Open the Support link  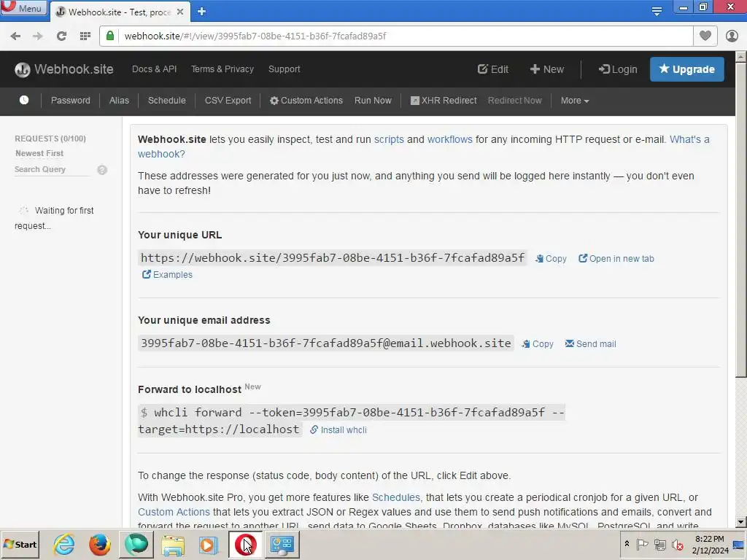point(285,69)
